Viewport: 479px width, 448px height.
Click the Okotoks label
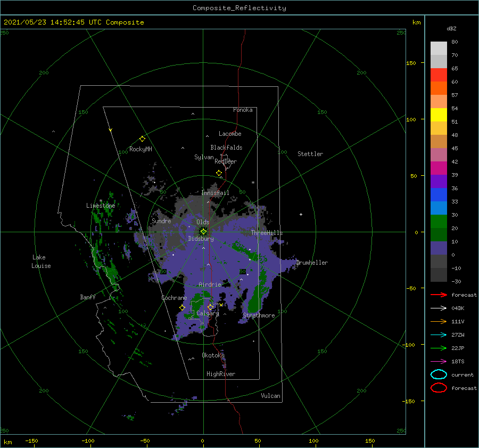coord(213,355)
